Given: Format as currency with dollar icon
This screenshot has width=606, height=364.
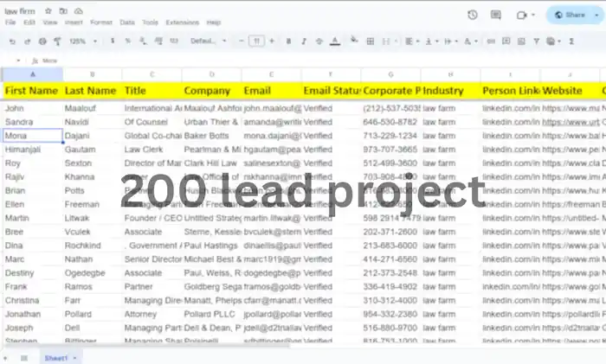Looking at the screenshot, I should click(113, 41).
